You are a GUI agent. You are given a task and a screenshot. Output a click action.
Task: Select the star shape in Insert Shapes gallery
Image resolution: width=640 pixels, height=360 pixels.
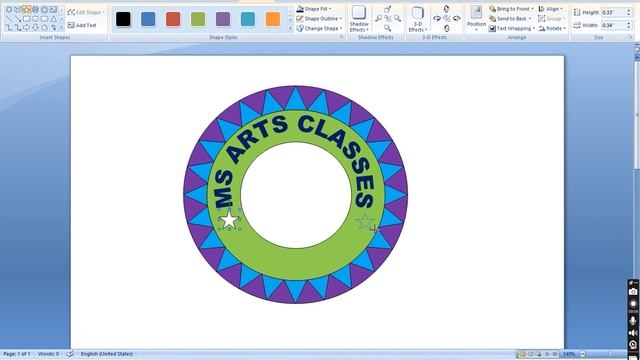(x=27, y=9)
